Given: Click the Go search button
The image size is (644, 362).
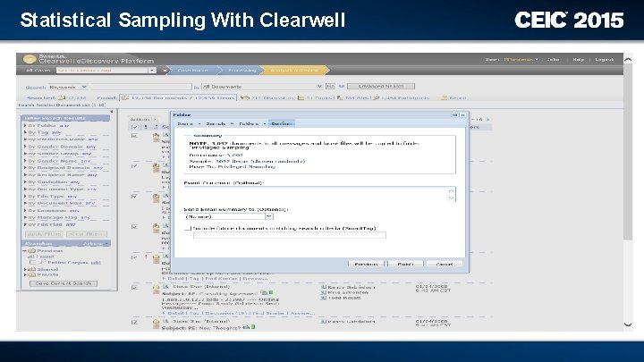Looking at the screenshot, I should pyautogui.click(x=330, y=86).
